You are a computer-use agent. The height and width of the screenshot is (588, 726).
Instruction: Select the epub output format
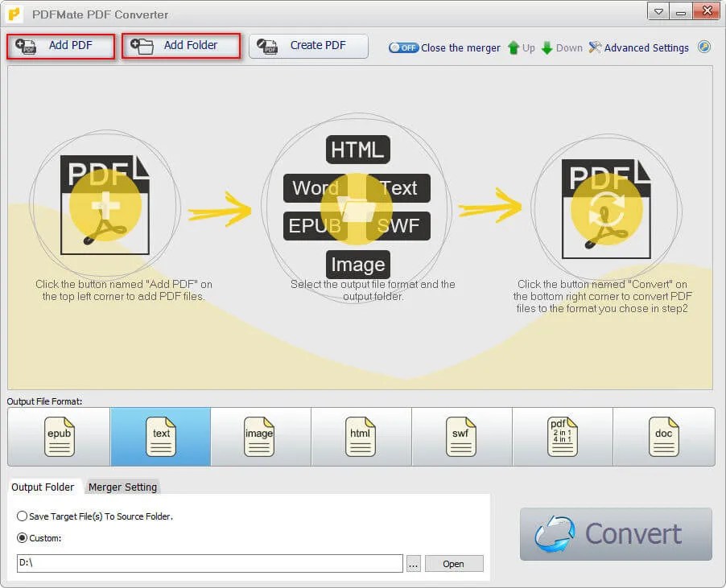point(58,437)
